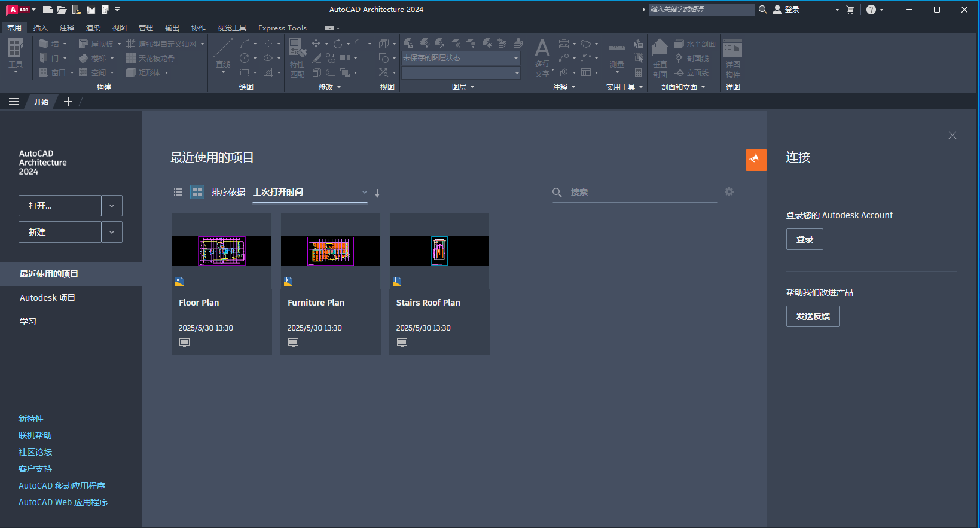Open the gear settings icon beside recent search
This screenshot has width=980, height=528.
729,192
